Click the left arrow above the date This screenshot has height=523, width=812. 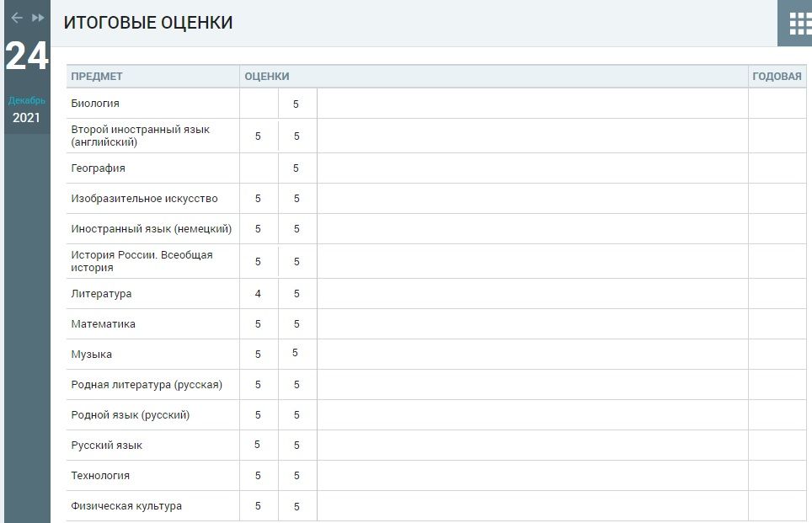coord(16,18)
